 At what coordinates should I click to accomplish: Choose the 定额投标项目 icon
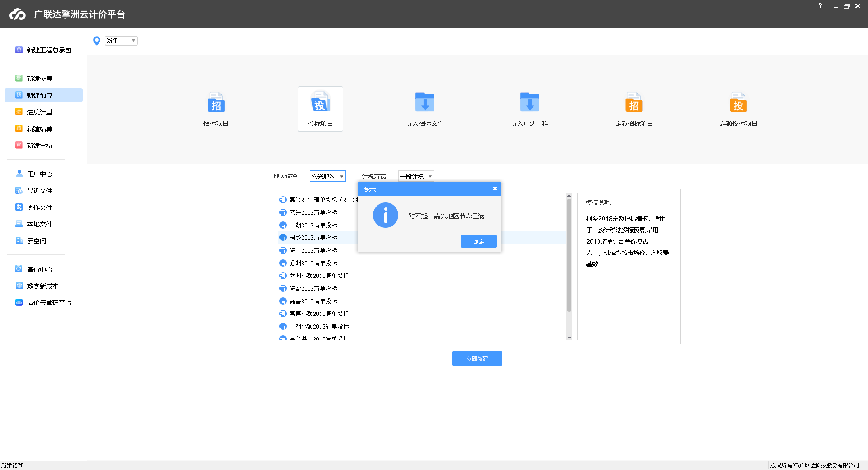(x=738, y=102)
